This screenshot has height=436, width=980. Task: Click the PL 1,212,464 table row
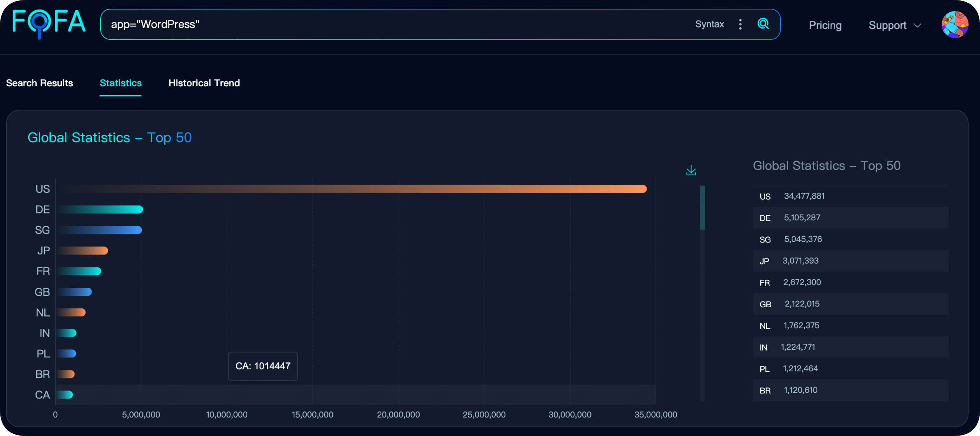(851, 369)
